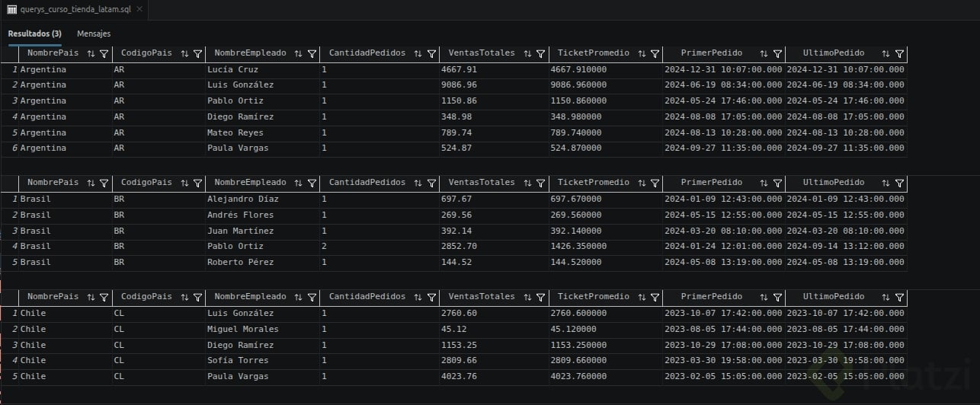Sort UltimoPedido column in Brasil grid
This screenshot has width=980, height=405.
pos(886,183)
